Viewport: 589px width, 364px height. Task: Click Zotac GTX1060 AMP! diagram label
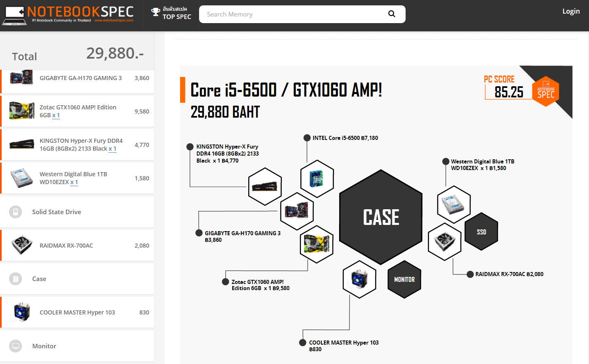260,285
